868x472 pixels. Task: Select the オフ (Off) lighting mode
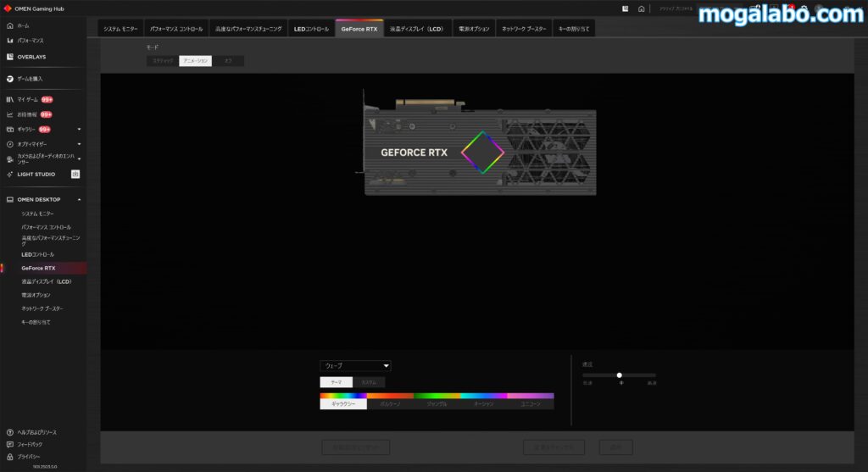tap(227, 61)
